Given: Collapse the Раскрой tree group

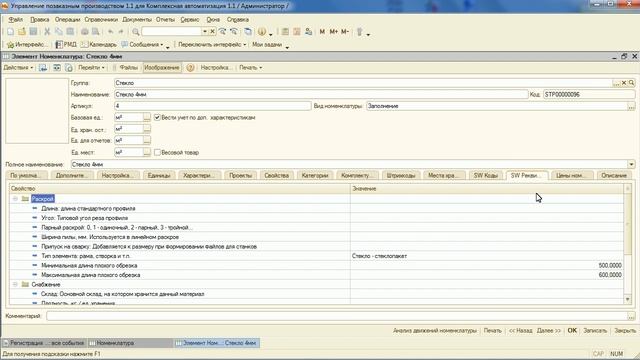Looking at the screenshot, I should (15, 199).
